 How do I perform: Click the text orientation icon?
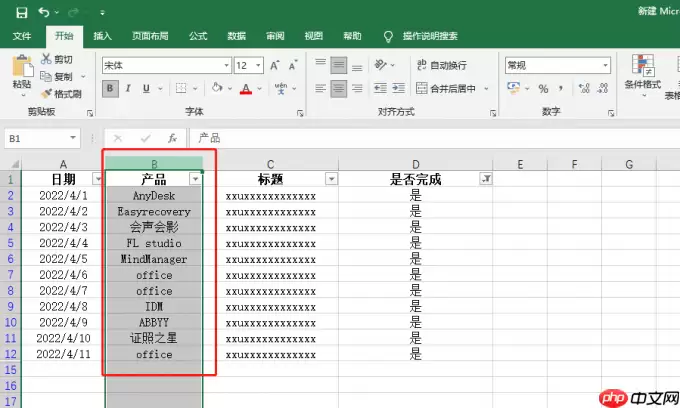coord(380,65)
